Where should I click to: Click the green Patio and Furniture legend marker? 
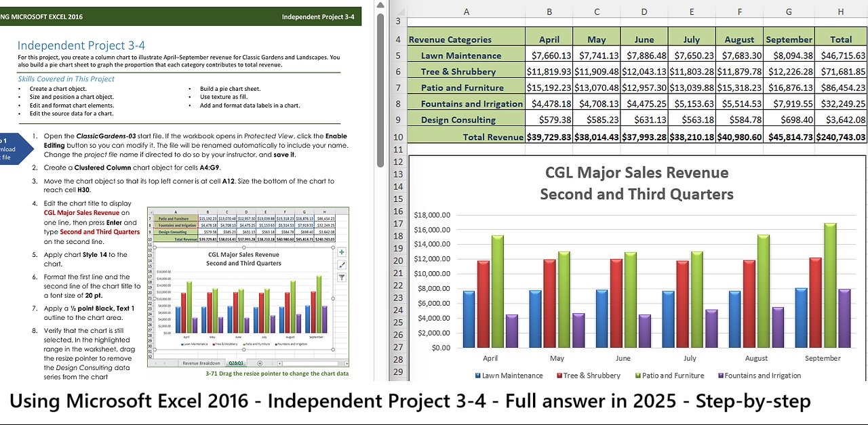click(x=638, y=376)
